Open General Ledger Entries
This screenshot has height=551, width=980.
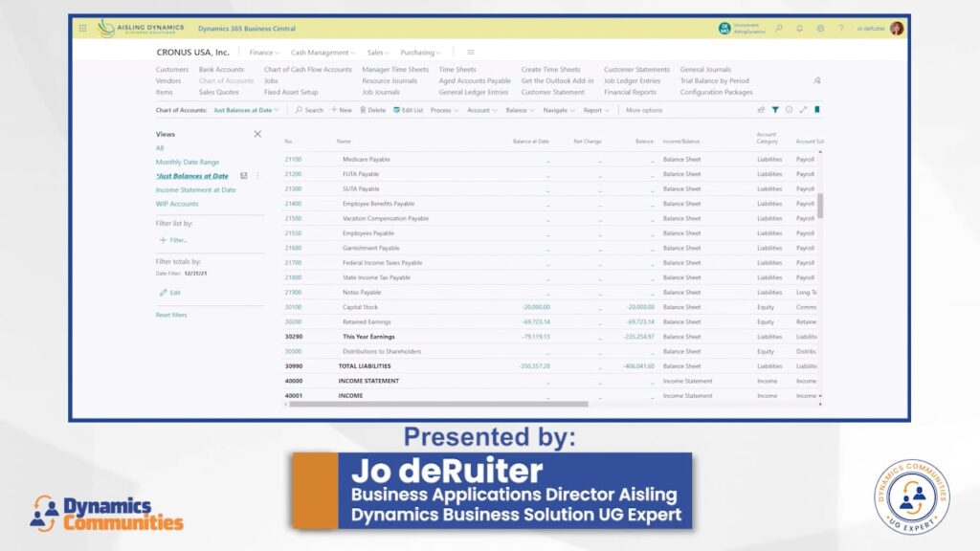tap(473, 92)
